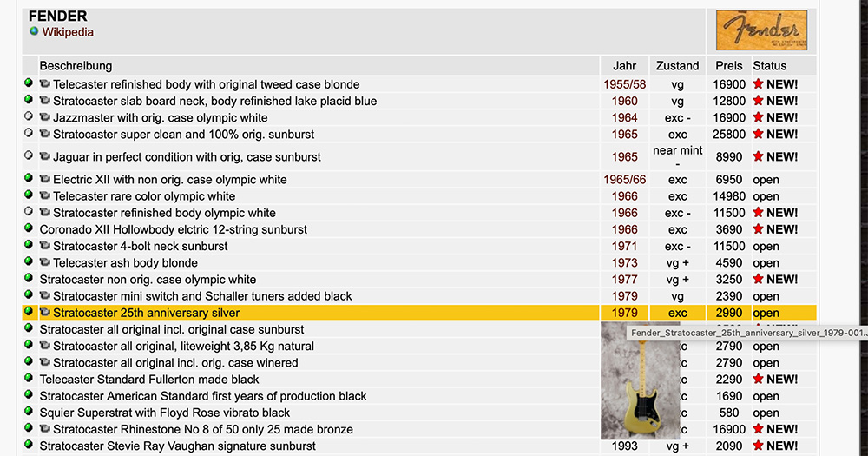Click white status dot for Jaguar row
The width and height of the screenshot is (868, 456).
(29, 155)
